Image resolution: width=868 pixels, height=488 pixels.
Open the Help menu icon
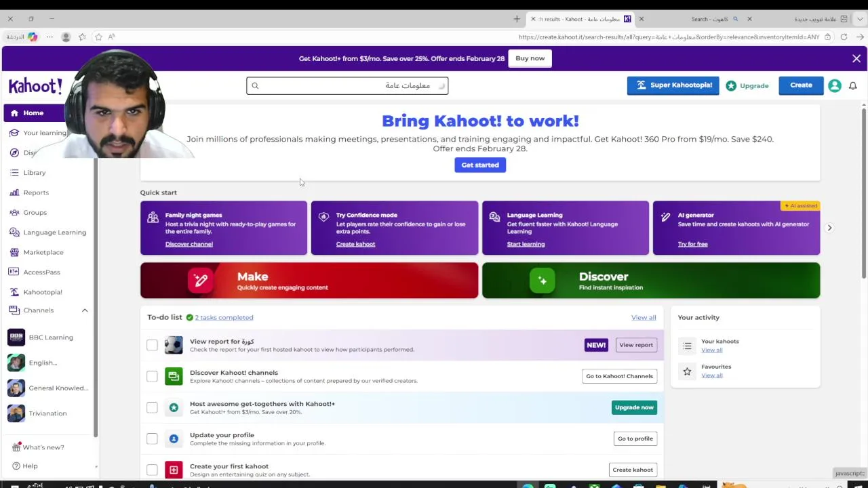tap(15, 466)
